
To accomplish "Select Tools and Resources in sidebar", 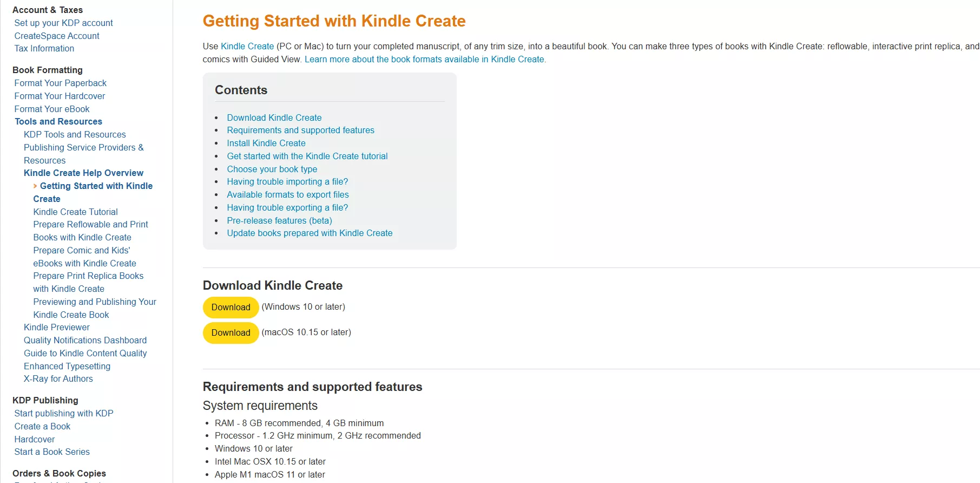I will click(58, 121).
